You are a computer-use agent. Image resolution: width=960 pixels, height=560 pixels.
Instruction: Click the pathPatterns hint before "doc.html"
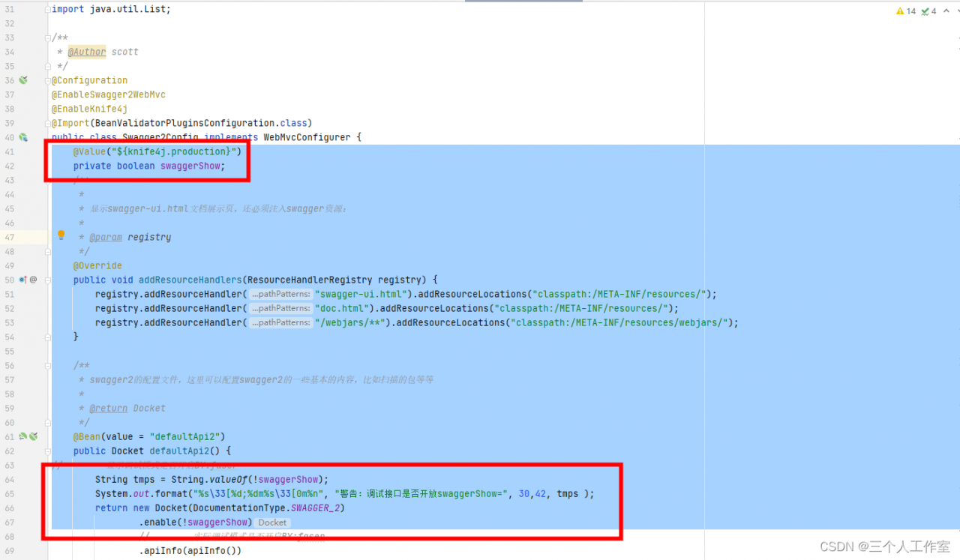[280, 308]
